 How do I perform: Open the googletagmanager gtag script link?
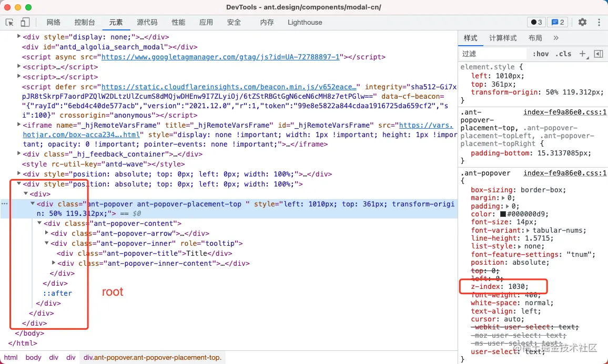coord(220,57)
